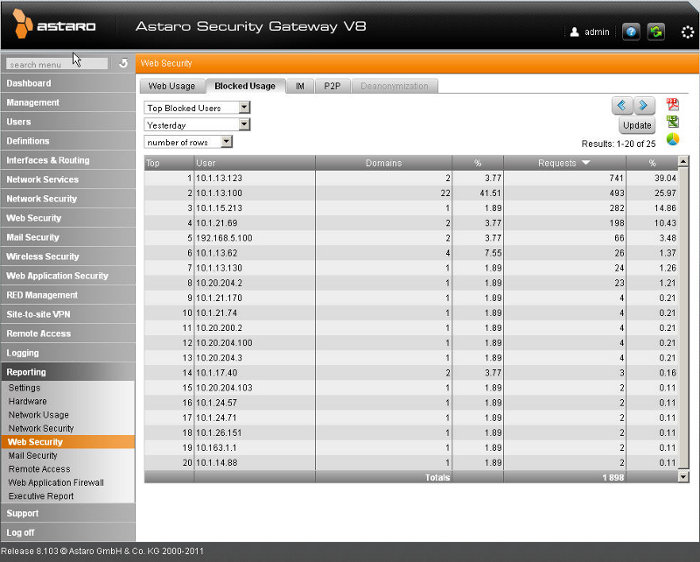
Task: Select user 10.163.1.1 row
Action: point(411,447)
